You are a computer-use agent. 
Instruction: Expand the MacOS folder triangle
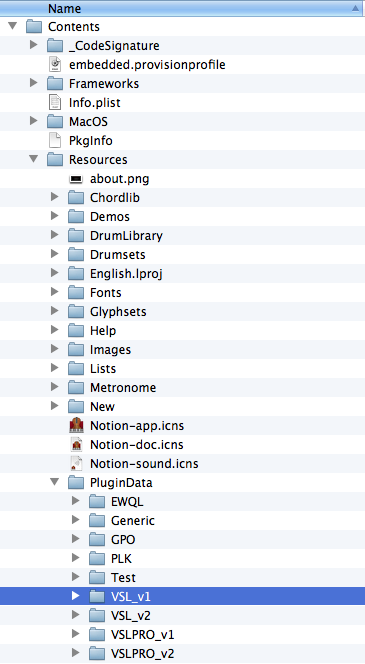(34, 121)
